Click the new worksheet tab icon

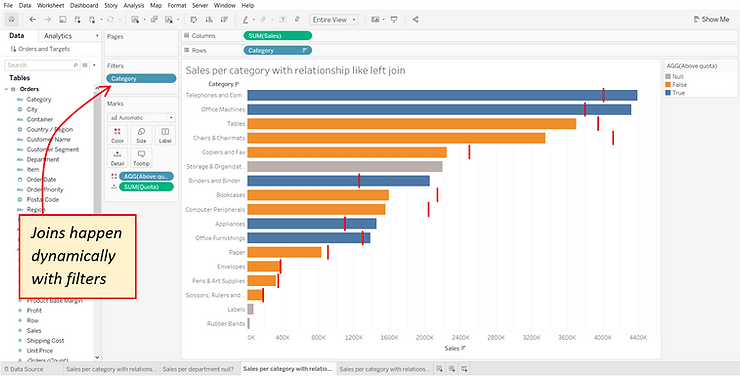click(x=439, y=369)
